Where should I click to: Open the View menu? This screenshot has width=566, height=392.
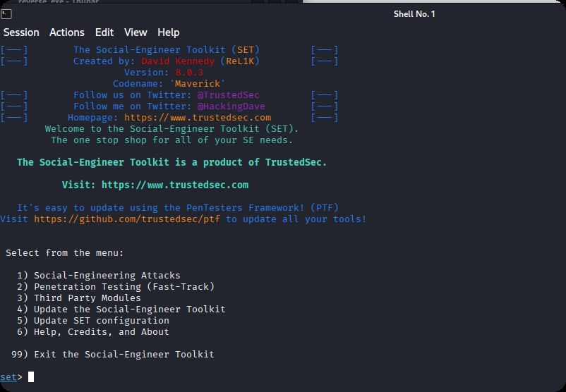pyautogui.click(x=136, y=32)
